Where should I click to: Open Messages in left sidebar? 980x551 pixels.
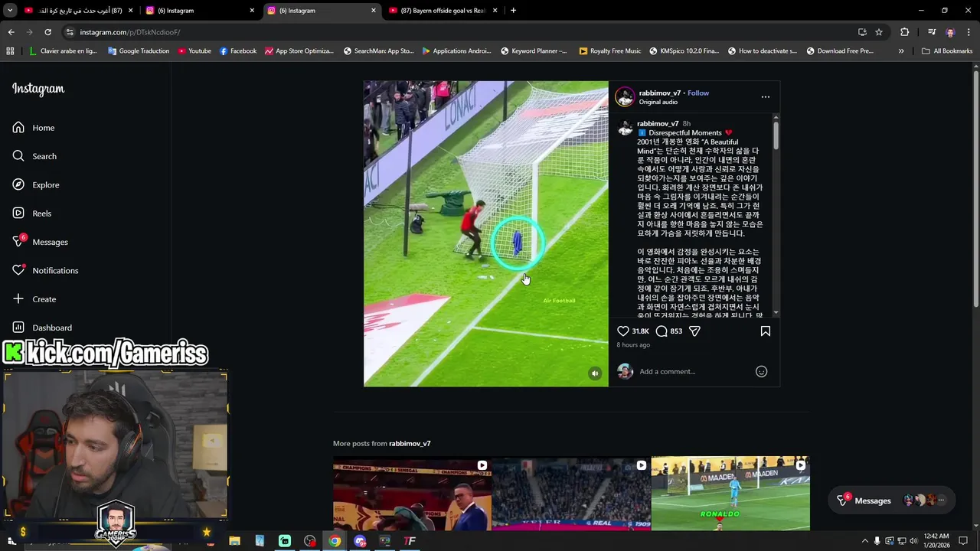click(x=40, y=242)
